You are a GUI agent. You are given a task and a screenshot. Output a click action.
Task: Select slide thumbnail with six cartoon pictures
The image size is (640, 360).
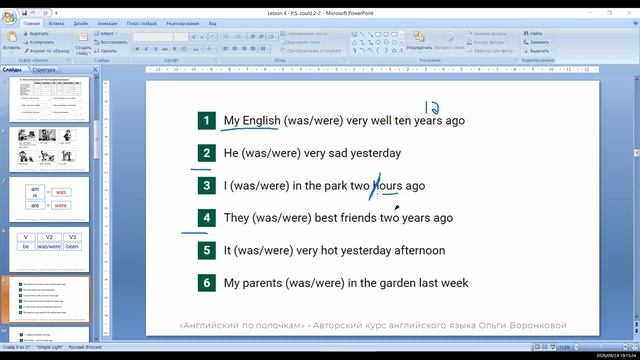[x=49, y=149]
